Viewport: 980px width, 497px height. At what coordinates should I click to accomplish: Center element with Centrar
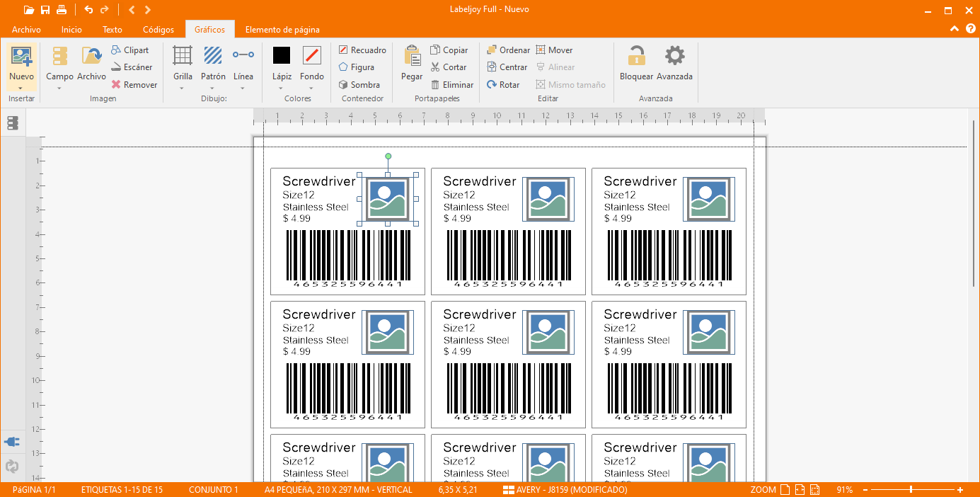pos(507,67)
